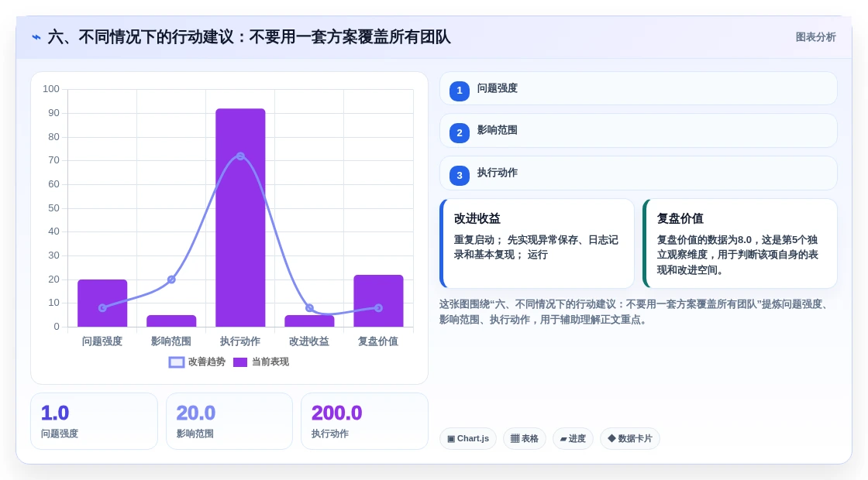This screenshot has height=480, width=868.
Task: Select the Chart.js tag
Action: 468,438
